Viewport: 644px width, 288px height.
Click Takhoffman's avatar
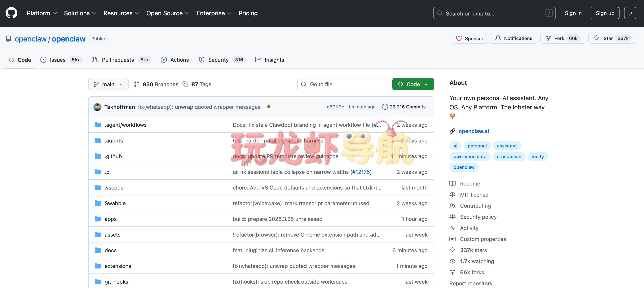click(97, 107)
